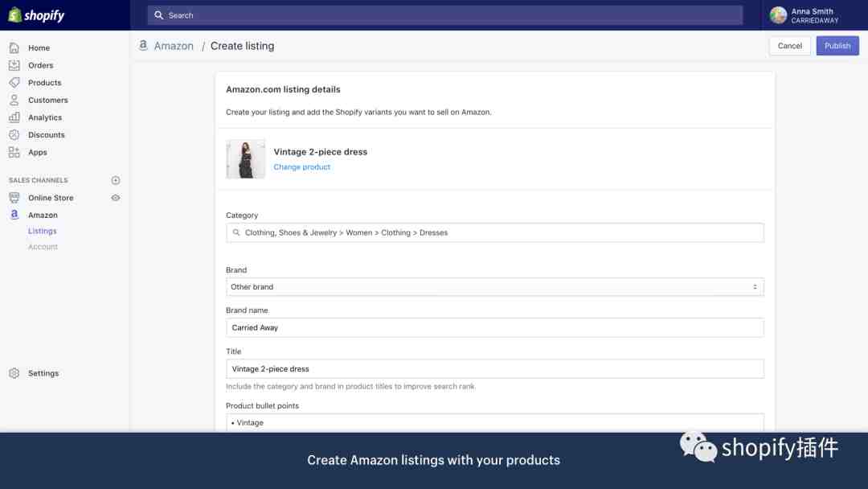Navigate to Customers page

(48, 101)
